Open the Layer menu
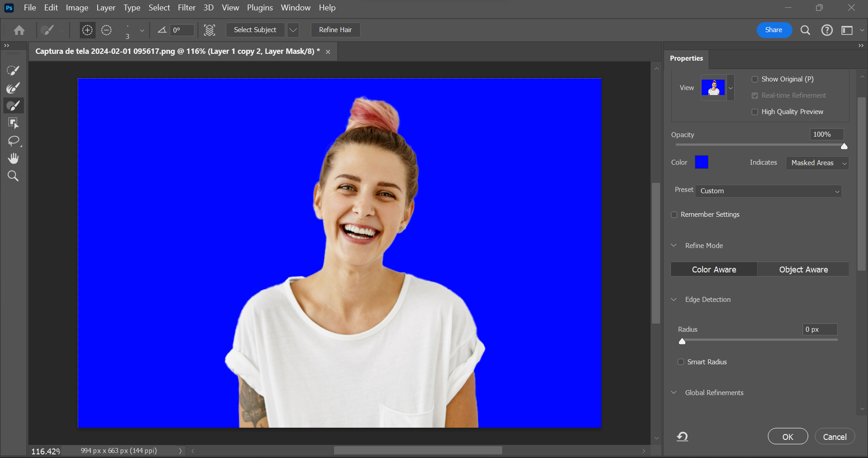 [106, 8]
